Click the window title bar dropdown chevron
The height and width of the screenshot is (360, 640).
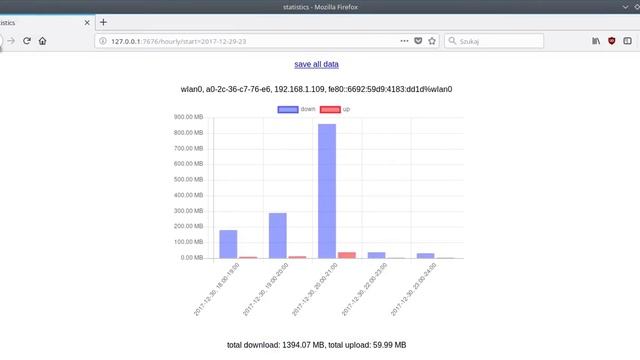(625, 7)
